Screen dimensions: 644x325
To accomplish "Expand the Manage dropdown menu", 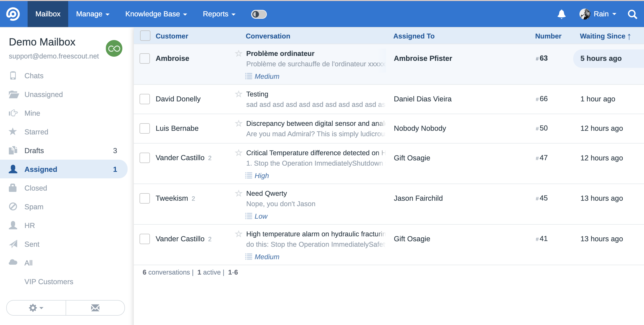I will [92, 14].
